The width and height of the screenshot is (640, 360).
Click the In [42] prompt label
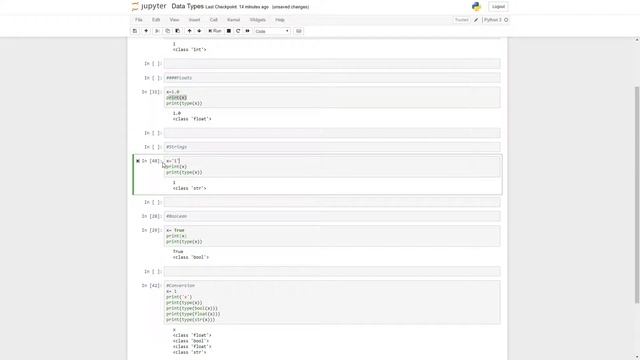[x=151, y=285]
